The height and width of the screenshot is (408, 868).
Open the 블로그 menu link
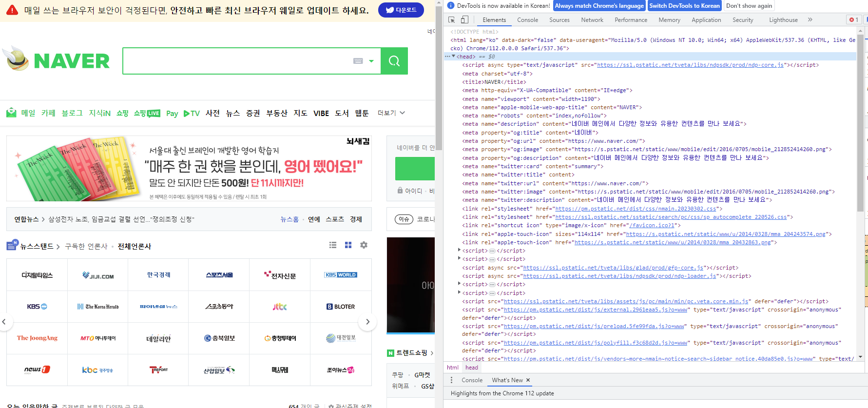(72, 113)
